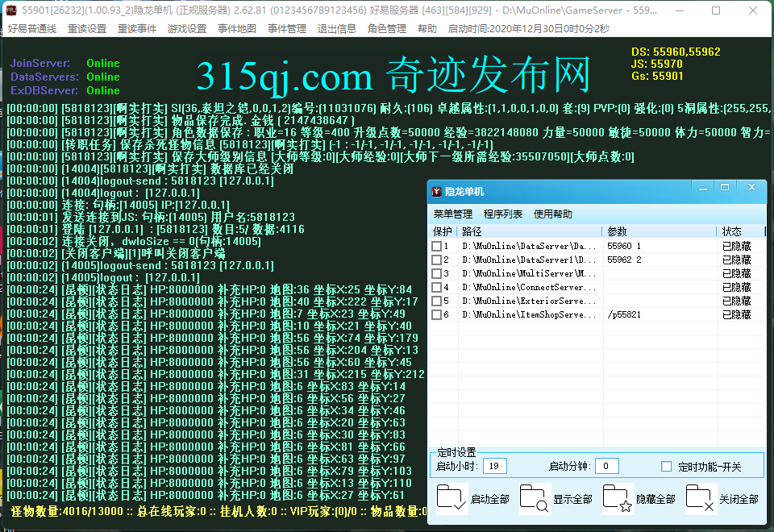Image resolution: width=774 pixels, height=532 pixels.
Task: Open the 菜单管理 dropdown menu
Action: [x=452, y=214]
